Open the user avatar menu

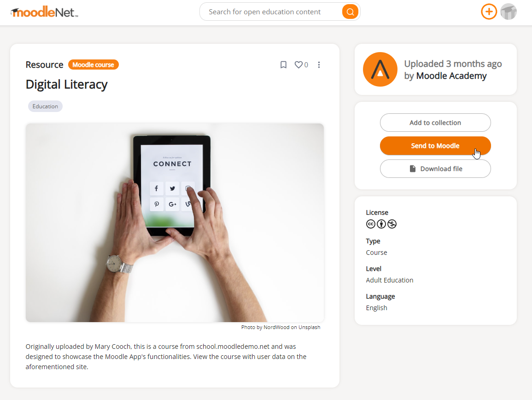pos(509,12)
